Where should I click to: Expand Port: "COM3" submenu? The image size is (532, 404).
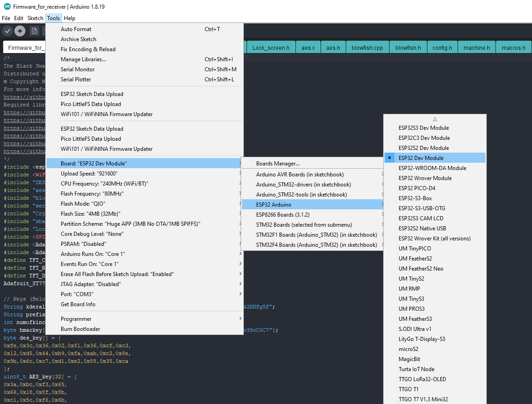coord(145,294)
